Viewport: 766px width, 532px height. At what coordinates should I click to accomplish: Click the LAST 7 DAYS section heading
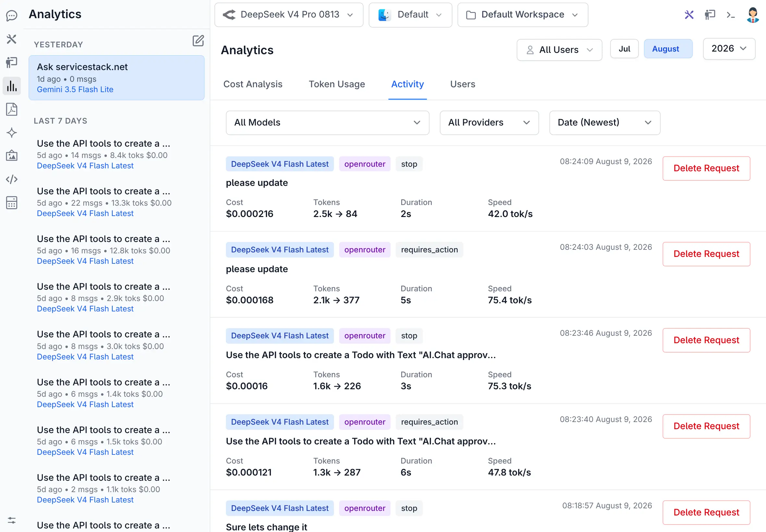pyautogui.click(x=60, y=121)
